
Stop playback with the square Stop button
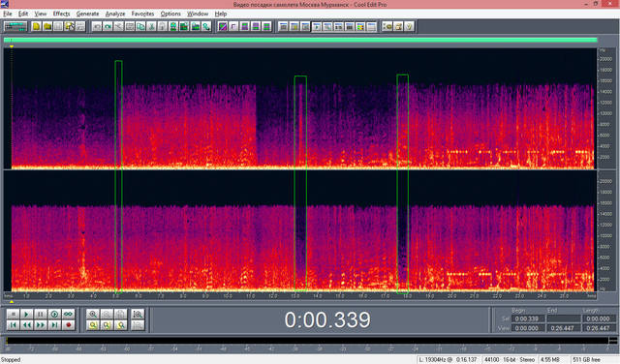tap(13, 315)
